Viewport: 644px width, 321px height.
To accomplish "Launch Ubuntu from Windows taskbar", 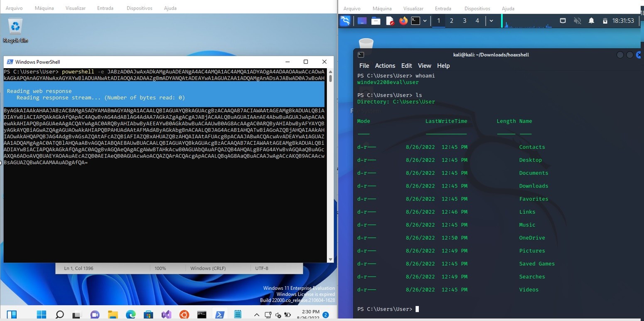I will pos(184,315).
